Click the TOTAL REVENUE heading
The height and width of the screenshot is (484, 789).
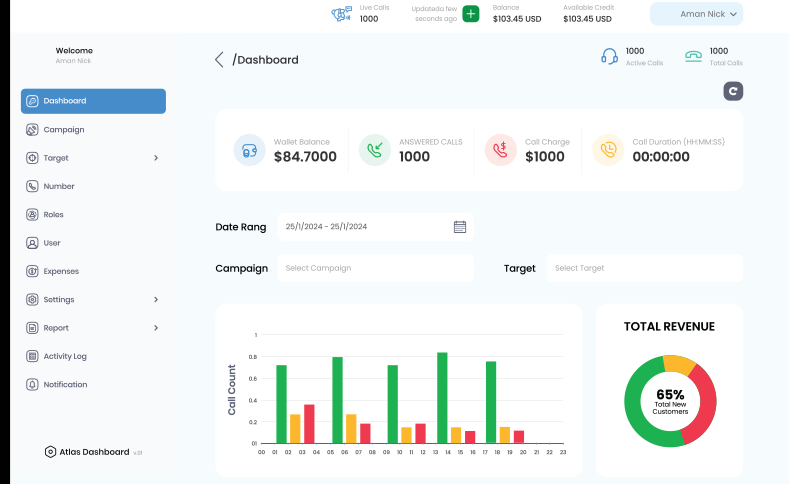(669, 327)
